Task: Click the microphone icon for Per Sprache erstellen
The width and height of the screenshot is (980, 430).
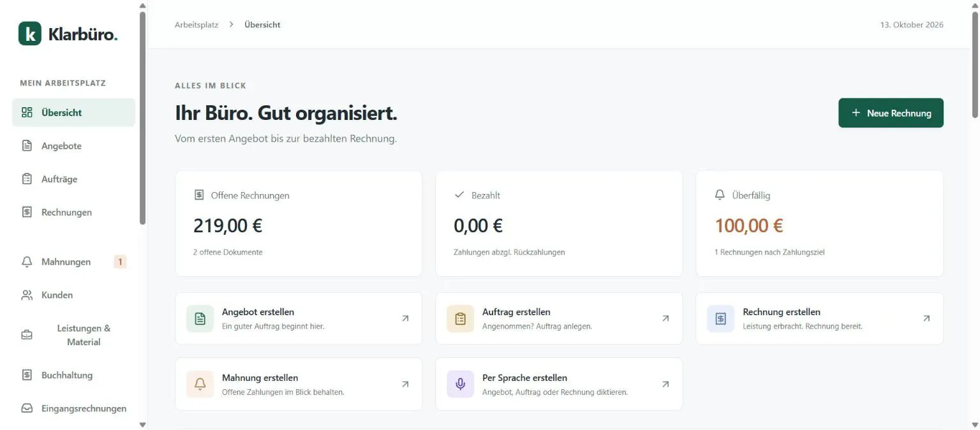Action: coord(461,384)
